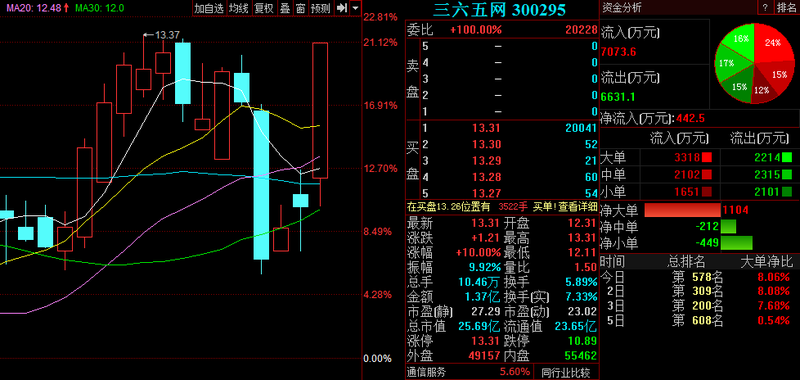Click buy level 3 price 13.29
Image resolution: width=800 pixels, height=380 pixels.
pyautogui.click(x=486, y=161)
